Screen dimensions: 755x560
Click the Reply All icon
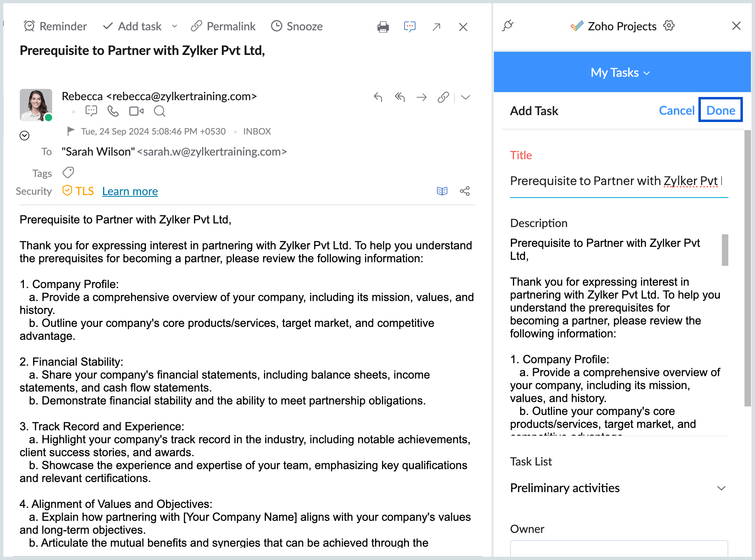400,97
